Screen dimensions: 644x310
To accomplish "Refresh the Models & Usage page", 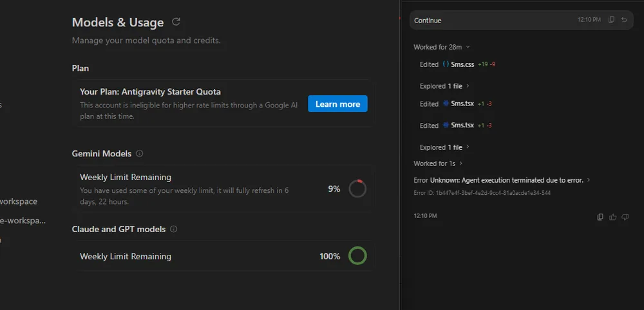I will coord(176,22).
